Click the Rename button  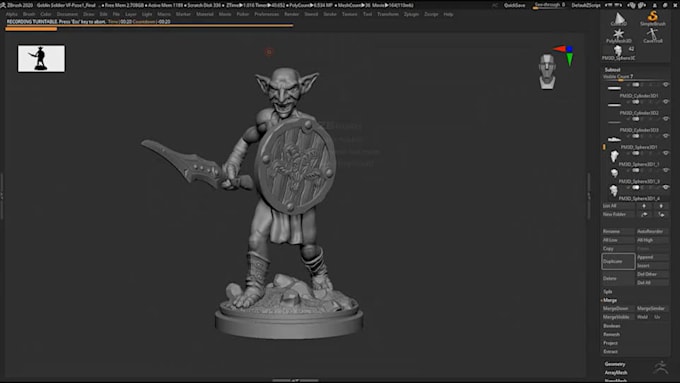(618, 232)
